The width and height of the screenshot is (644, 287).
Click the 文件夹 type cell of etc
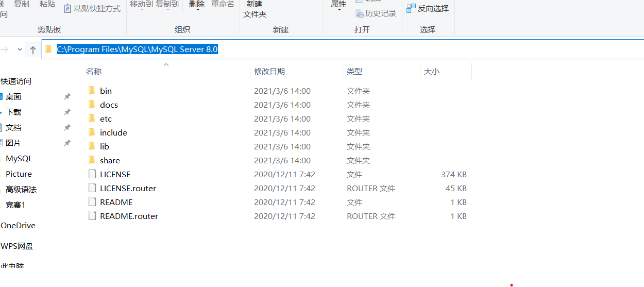point(358,119)
